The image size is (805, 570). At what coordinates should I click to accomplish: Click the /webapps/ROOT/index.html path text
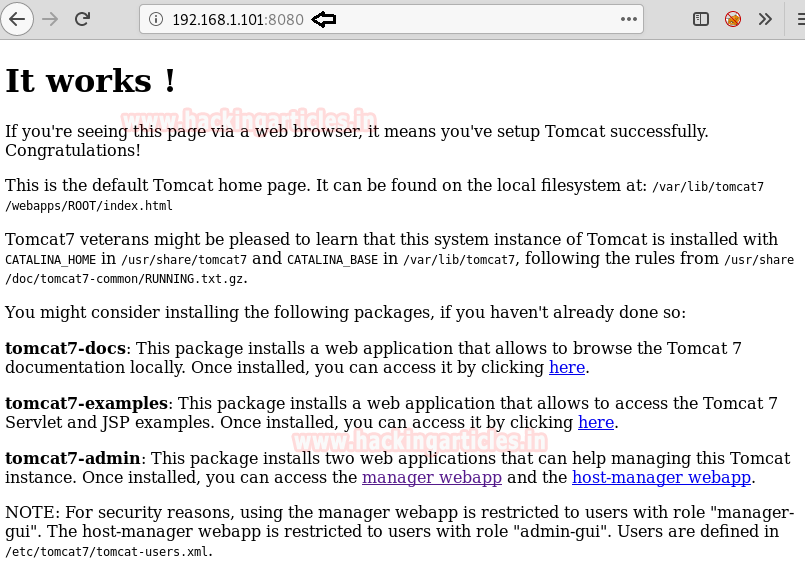click(x=89, y=206)
